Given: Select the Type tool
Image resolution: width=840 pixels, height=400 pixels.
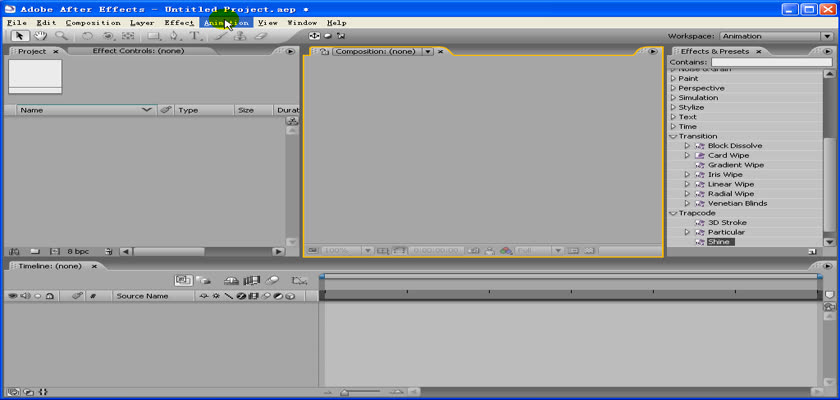Looking at the screenshot, I should coord(194,36).
